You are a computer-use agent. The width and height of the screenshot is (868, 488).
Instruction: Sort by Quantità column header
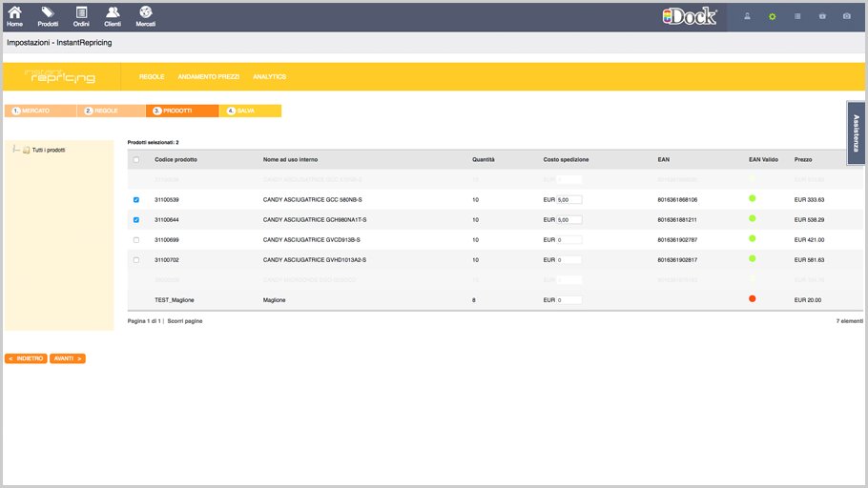pos(484,160)
